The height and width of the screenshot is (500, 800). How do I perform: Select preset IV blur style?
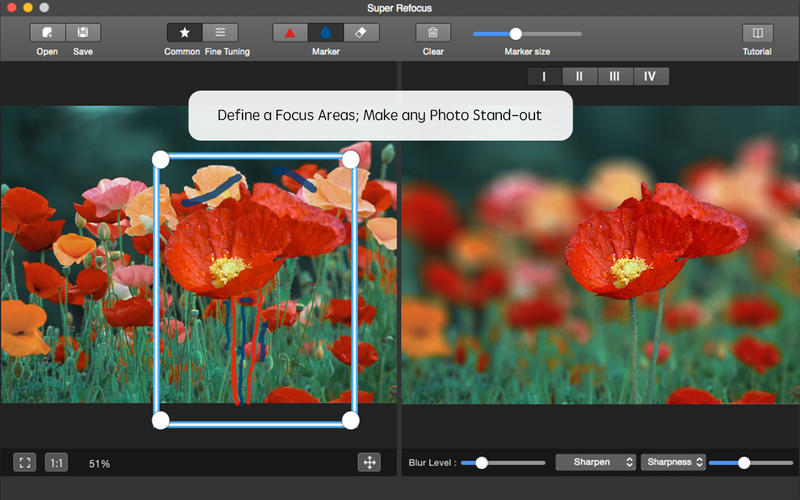click(x=650, y=77)
